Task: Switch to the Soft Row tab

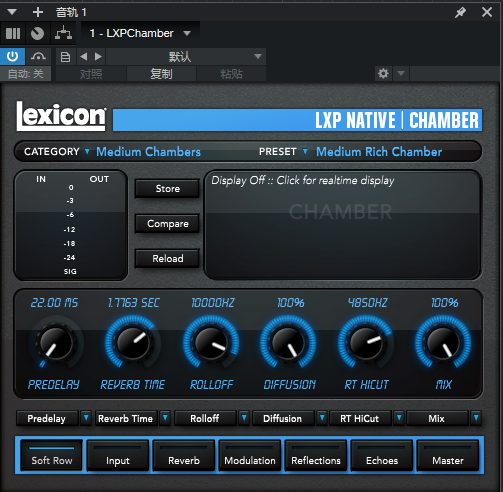Action: tap(52, 455)
